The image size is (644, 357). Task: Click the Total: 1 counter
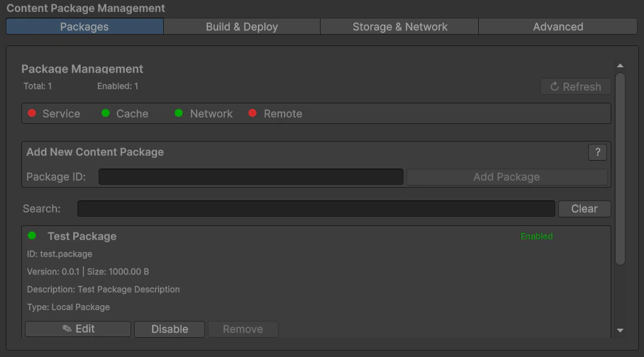[x=38, y=86]
